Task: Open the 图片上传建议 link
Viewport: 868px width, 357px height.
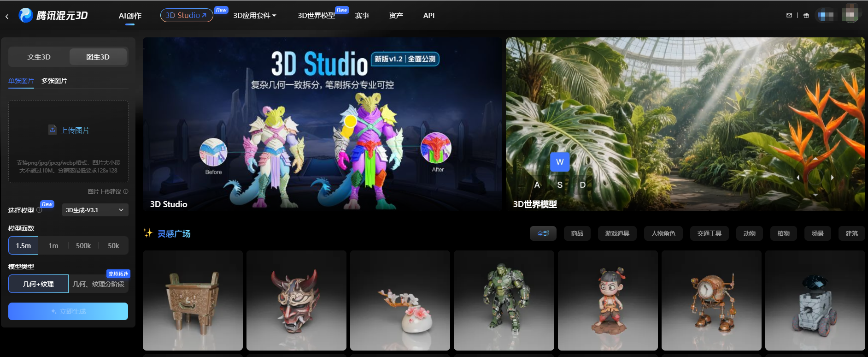Action: point(105,191)
